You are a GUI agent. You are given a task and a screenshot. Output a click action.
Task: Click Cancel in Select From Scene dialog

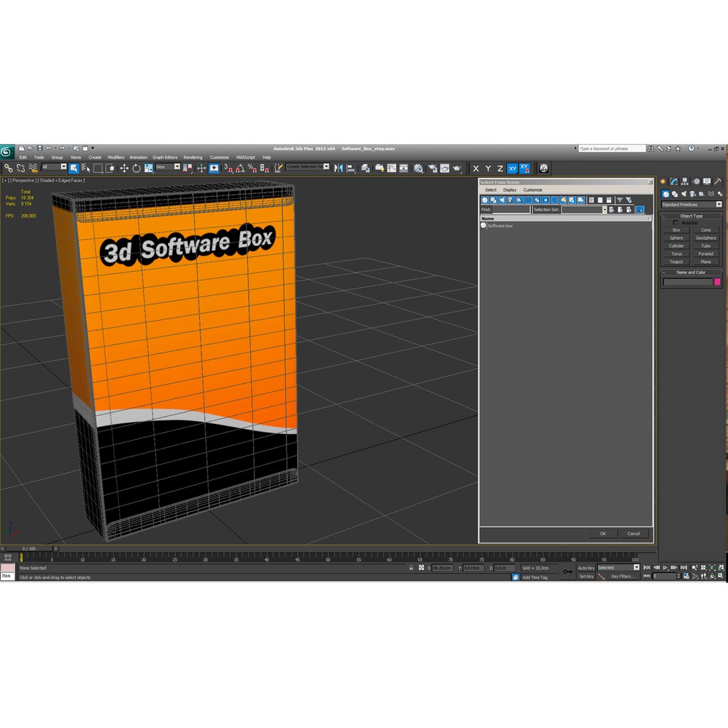coord(634,533)
